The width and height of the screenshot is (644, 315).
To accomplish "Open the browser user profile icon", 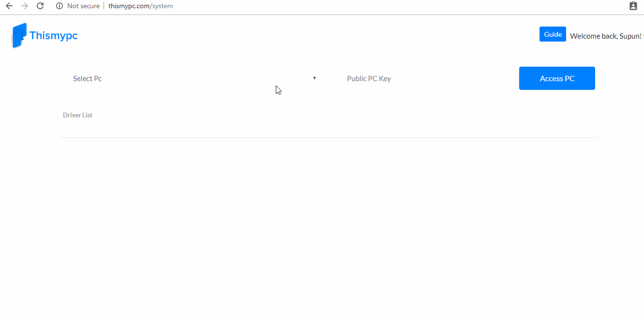I will click(633, 5).
